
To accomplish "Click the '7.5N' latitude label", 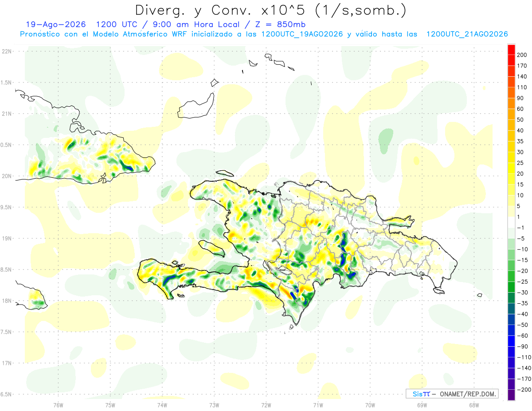I will coord(6,332).
